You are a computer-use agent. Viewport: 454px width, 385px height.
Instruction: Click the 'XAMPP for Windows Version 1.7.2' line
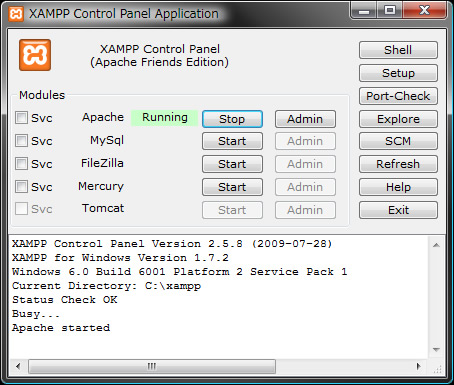[120, 258]
